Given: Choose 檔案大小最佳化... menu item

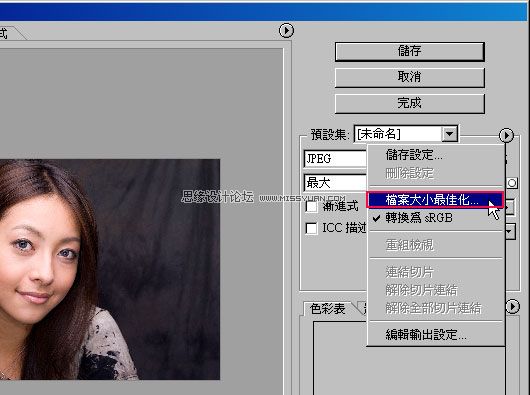Looking at the screenshot, I should click(x=435, y=200).
